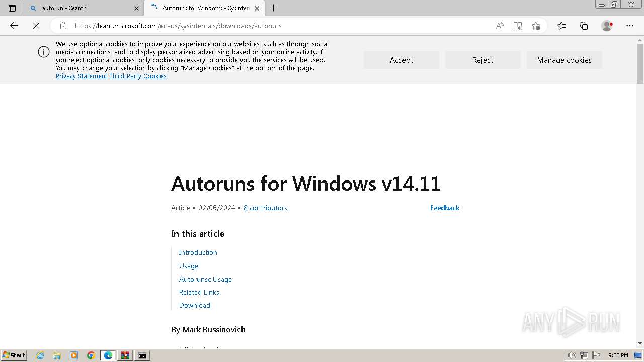This screenshot has width=644, height=362.
Task: Click the page vertical scrollbar thumb
Action: tap(640, 63)
